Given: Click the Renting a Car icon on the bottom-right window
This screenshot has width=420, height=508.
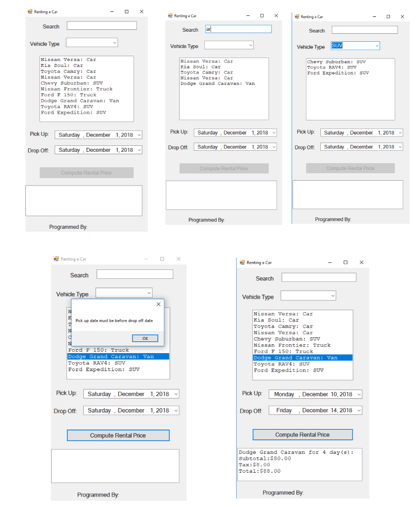Looking at the screenshot, I should tap(241, 262).
